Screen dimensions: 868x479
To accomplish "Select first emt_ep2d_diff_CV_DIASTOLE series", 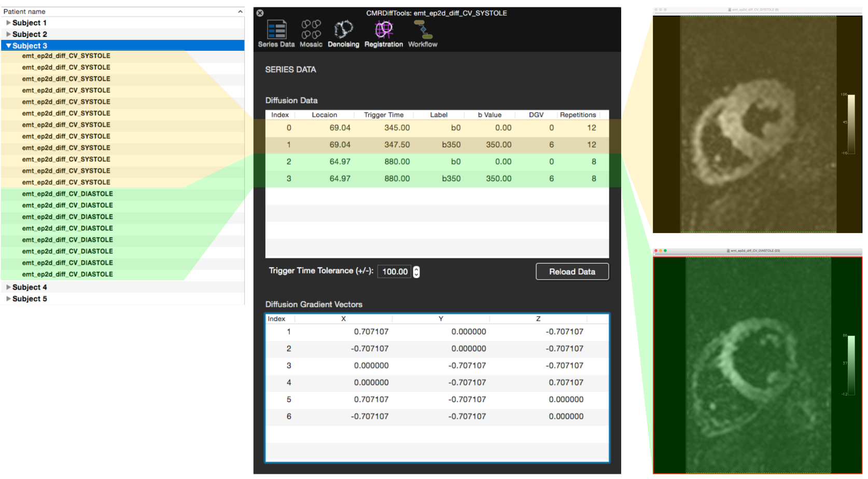I will (67, 194).
